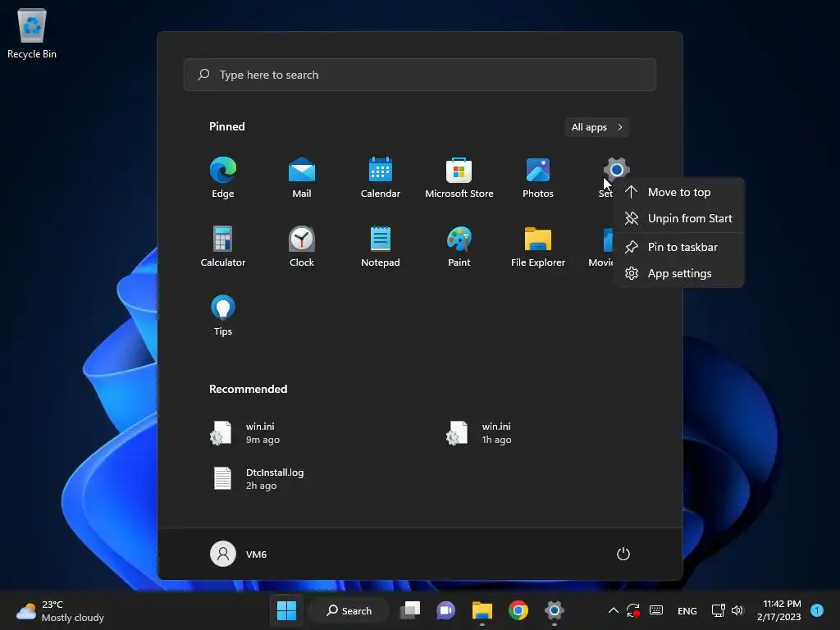
Task: Open the touch keyboard tray icon
Action: pos(656,610)
